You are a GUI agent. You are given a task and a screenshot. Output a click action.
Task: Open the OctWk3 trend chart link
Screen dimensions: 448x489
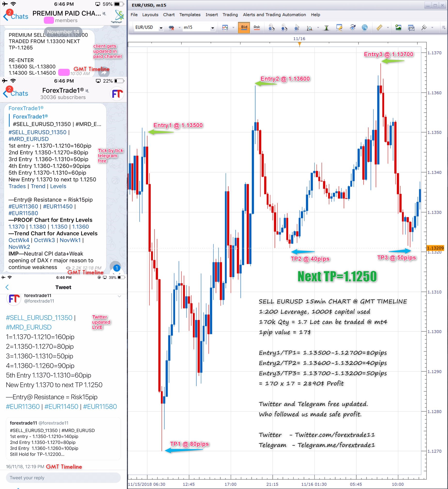tap(44, 240)
